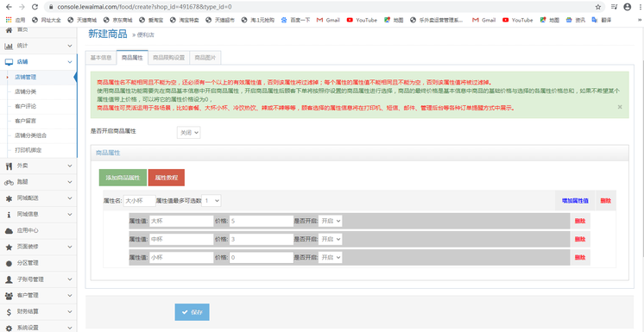Click the 外卖 fork and knife icon
This screenshot has width=644, height=332.
9,166
